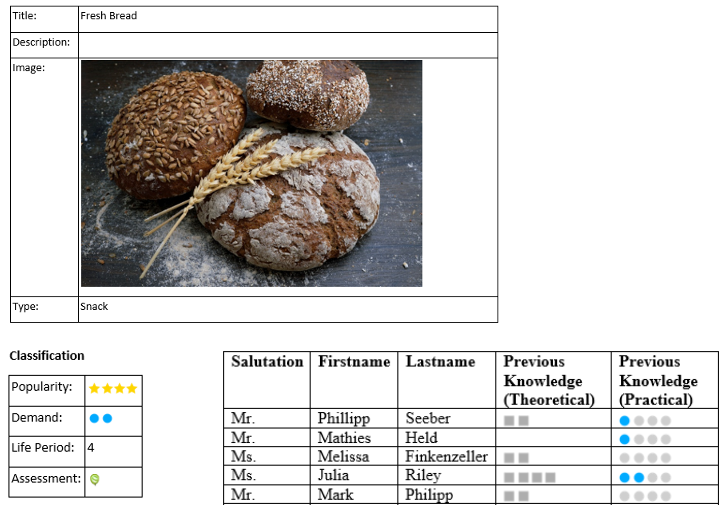Click the green Assessment icon

point(95,480)
